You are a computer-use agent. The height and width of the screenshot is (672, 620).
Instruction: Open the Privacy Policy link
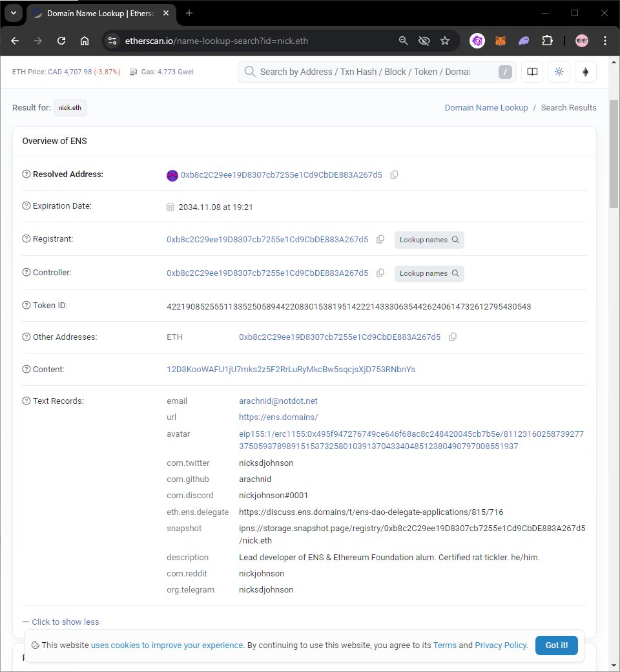coord(501,646)
